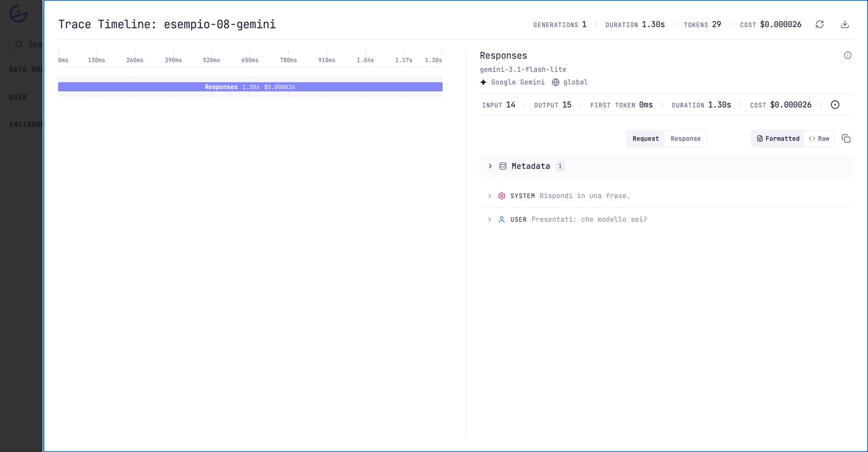Switch to Raw view

tap(819, 138)
